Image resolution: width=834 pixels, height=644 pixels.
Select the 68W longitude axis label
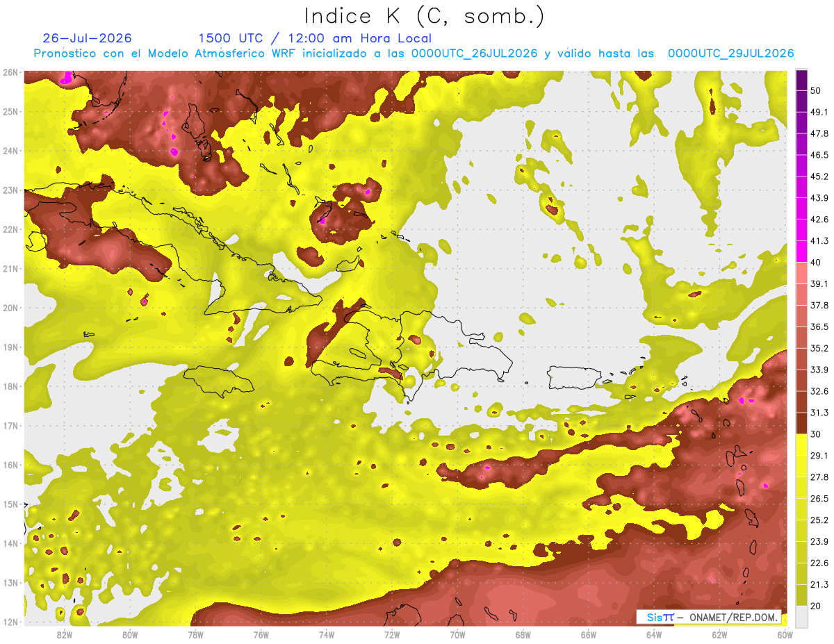[523, 634]
